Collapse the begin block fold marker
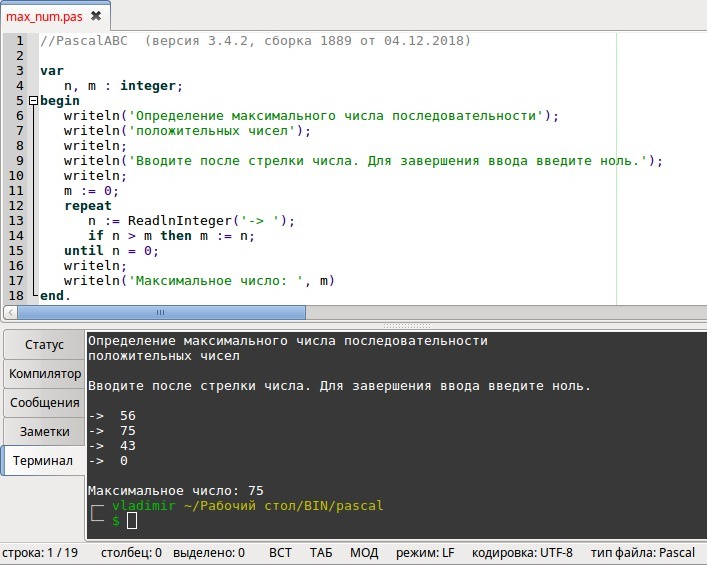 (x=33, y=101)
